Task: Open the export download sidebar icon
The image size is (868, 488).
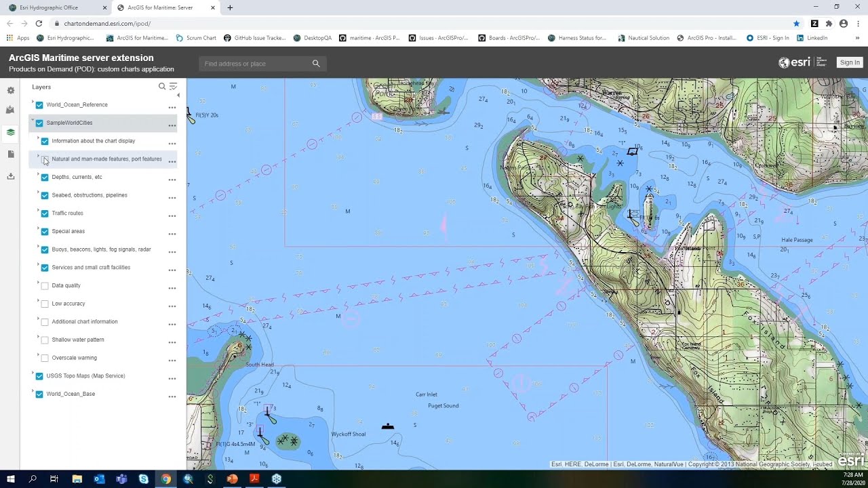Action: (10, 176)
